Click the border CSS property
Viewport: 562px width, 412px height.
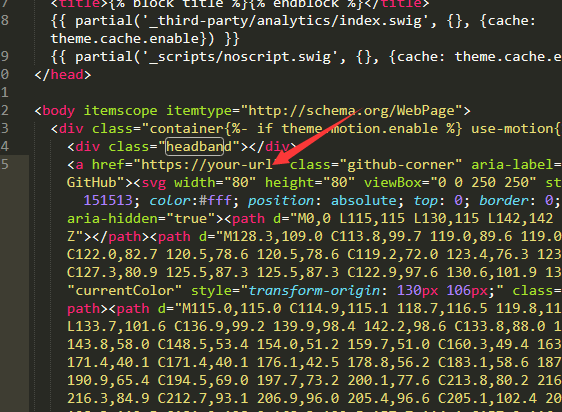click(x=504, y=200)
